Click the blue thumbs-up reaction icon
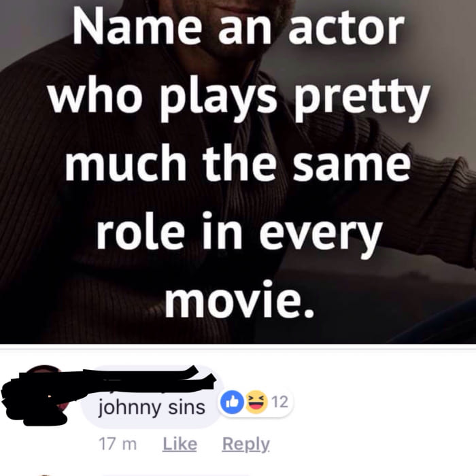 (232, 402)
